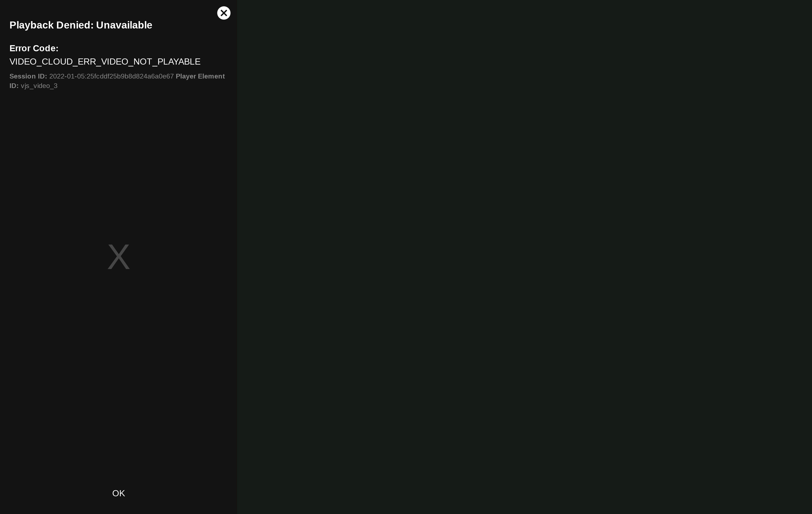
Task: Close the error dialog with circled X icon
Action: (x=224, y=13)
